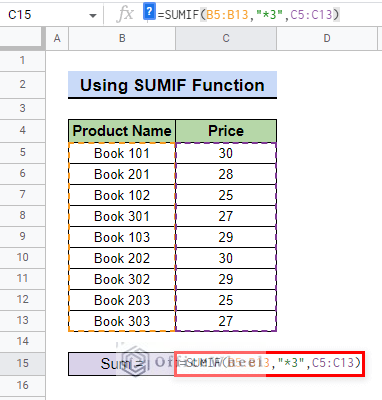Select price cell for Book 202
This screenshot has width=382, height=400.
(x=226, y=258)
